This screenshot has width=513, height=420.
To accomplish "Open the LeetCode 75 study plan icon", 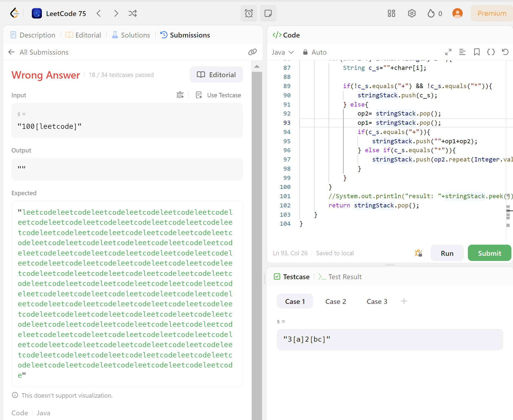I will pos(37,13).
